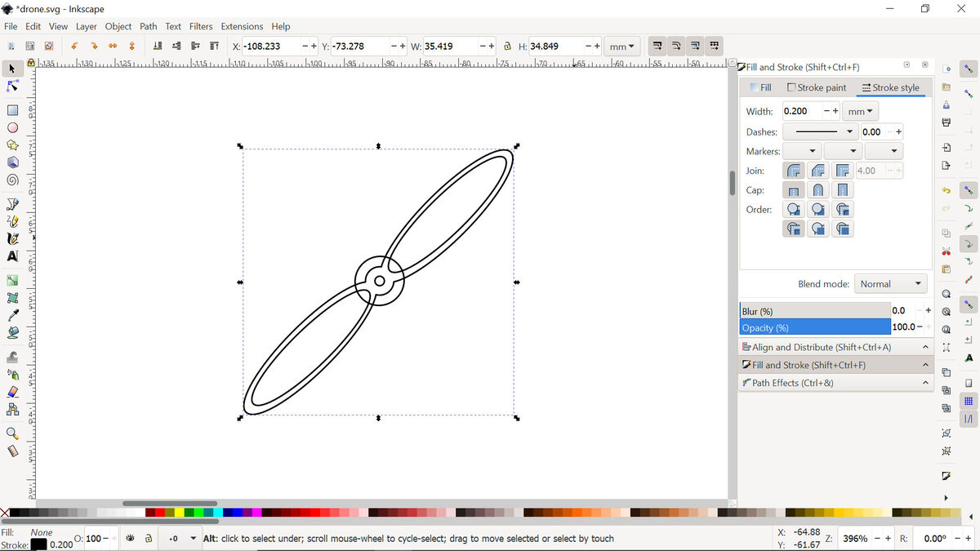The width and height of the screenshot is (980, 551).
Task: Select the Ellipse tool
Action: 12,128
